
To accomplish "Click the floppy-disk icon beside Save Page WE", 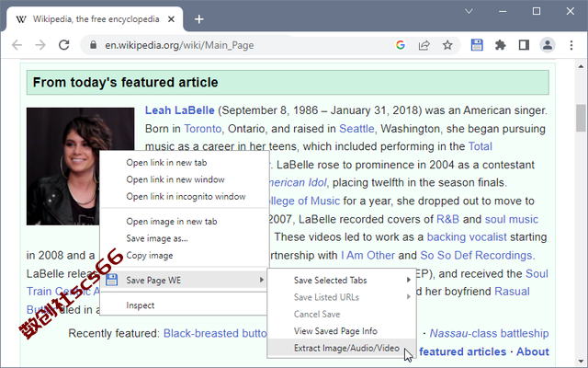I will pyautogui.click(x=112, y=280).
